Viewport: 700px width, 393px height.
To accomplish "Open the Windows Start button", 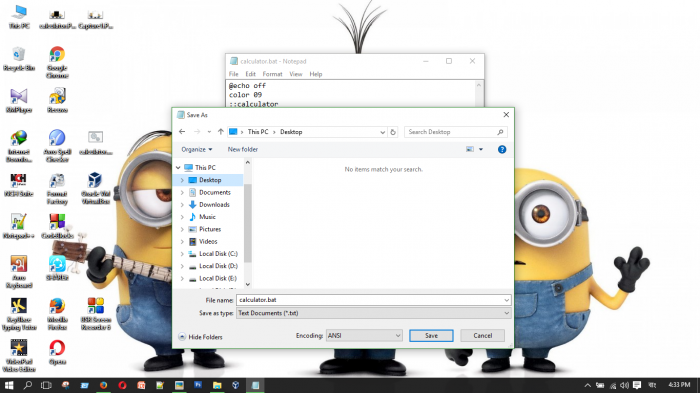I will pyautogui.click(x=9, y=385).
